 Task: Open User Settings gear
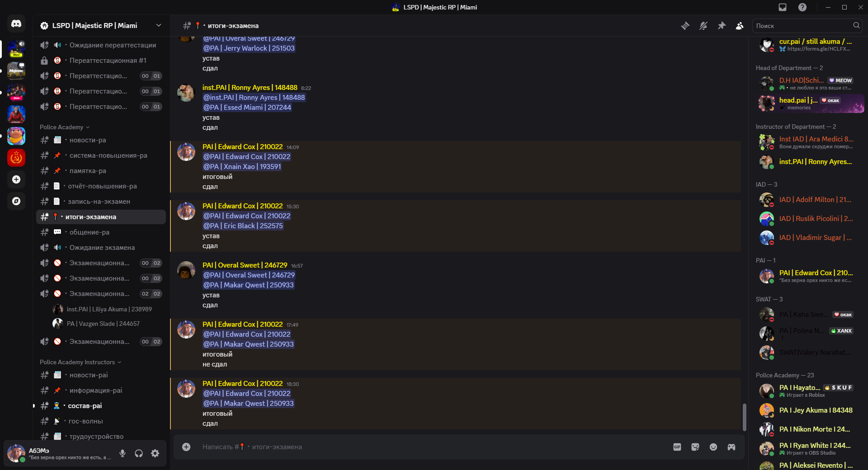pos(155,453)
